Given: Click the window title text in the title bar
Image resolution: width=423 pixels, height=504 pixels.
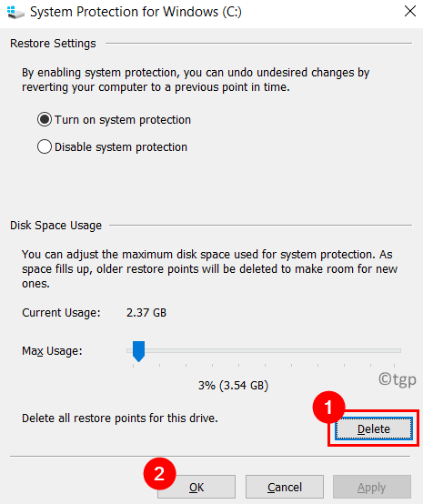Looking at the screenshot, I should click(136, 12).
